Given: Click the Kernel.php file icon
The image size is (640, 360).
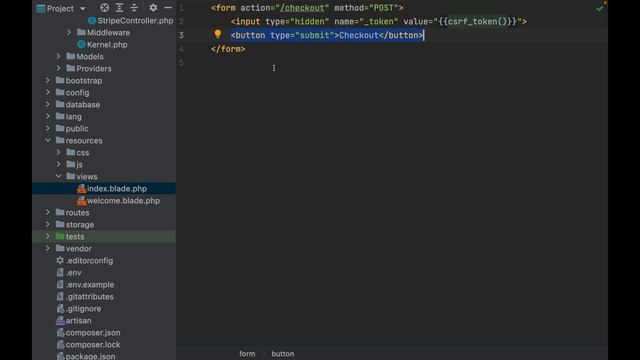Looking at the screenshot, I should (x=81, y=44).
